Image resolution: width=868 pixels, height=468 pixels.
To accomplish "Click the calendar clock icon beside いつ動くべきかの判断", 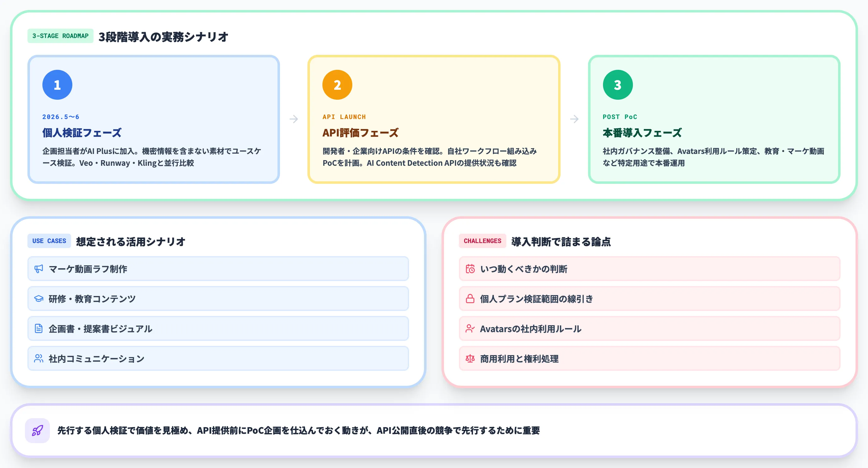I will click(470, 269).
